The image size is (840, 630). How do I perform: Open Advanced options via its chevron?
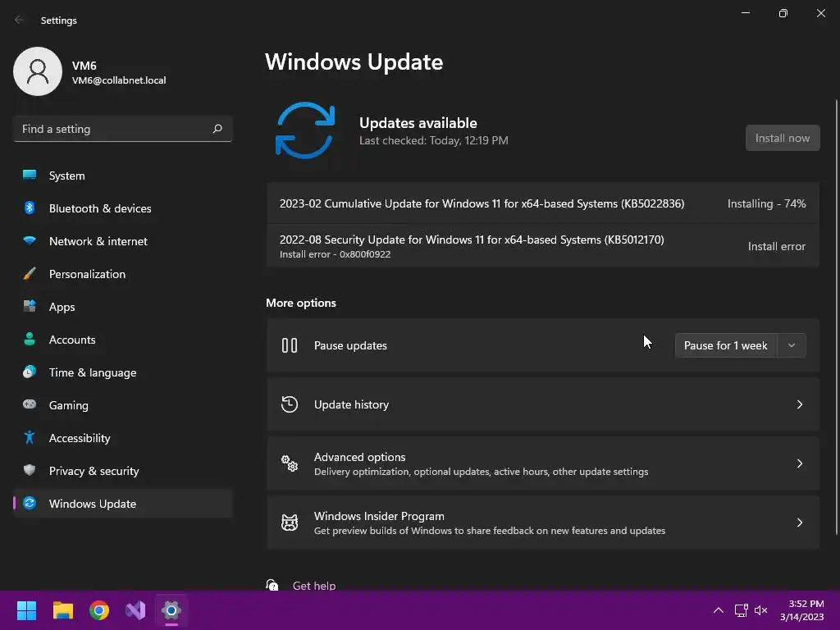pos(799,463)
